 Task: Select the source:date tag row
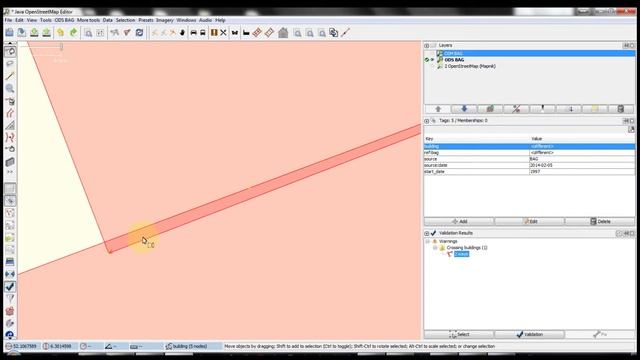(x=529, y=165)
